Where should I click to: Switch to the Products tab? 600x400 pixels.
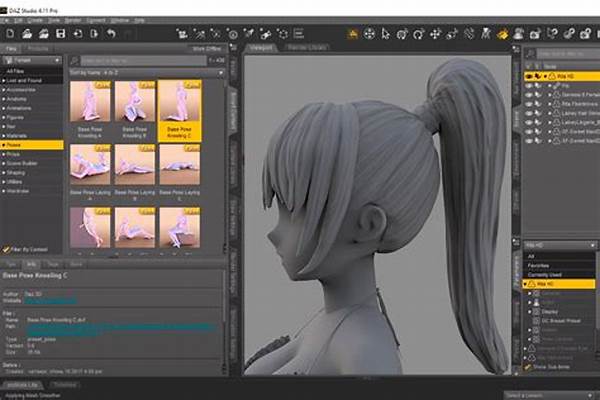click(39, 47)
